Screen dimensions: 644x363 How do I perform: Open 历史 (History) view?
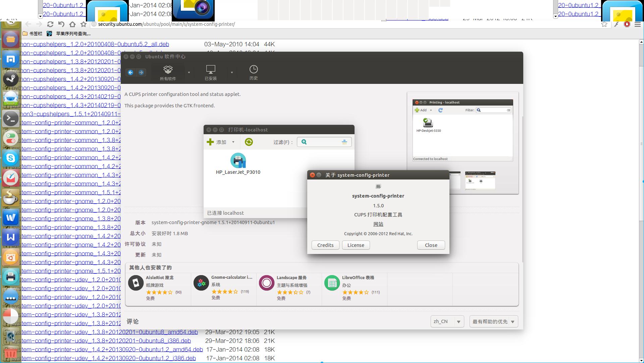click(254, 73)
